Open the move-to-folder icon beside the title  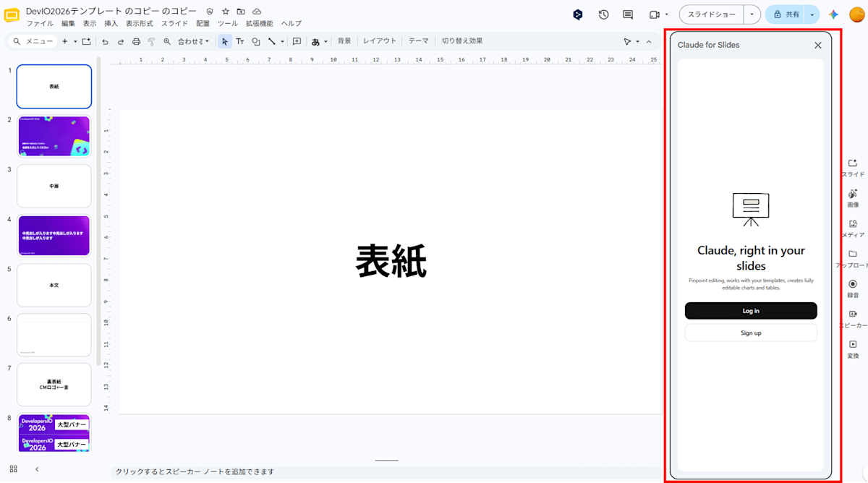241,12
